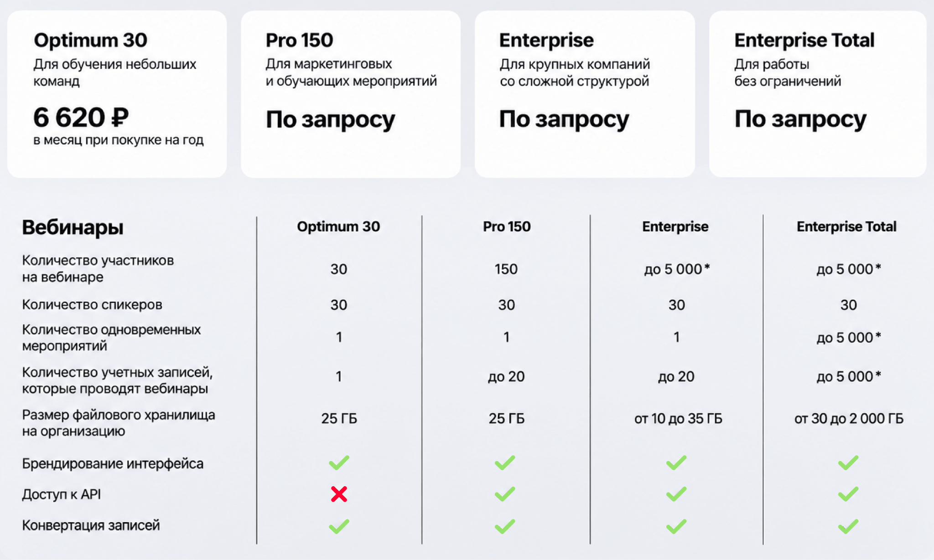Viewport: 934px width, 560px height.
Task: Click Enterprise Total branding checkmark
Action: tap(848, 463)
